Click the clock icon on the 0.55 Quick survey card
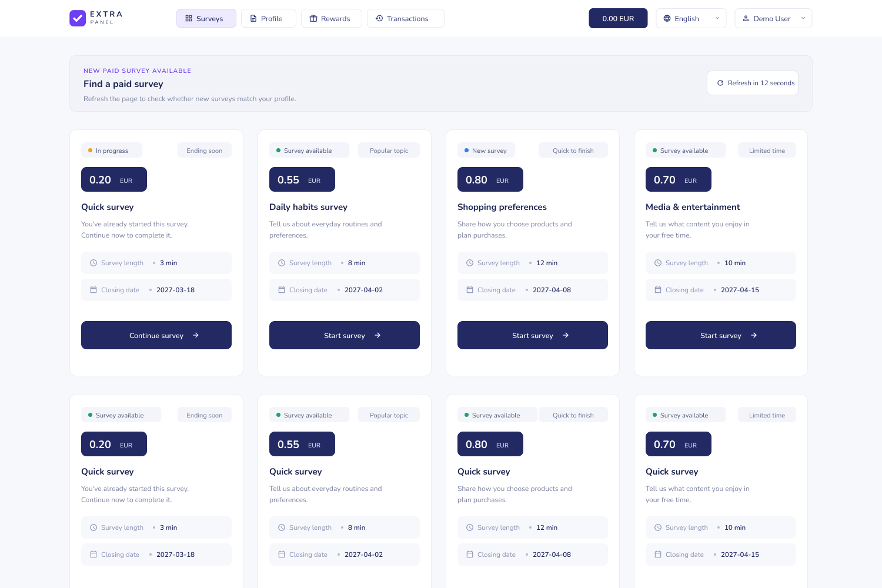This screenshot has width=882, height=588. point(282,527)
